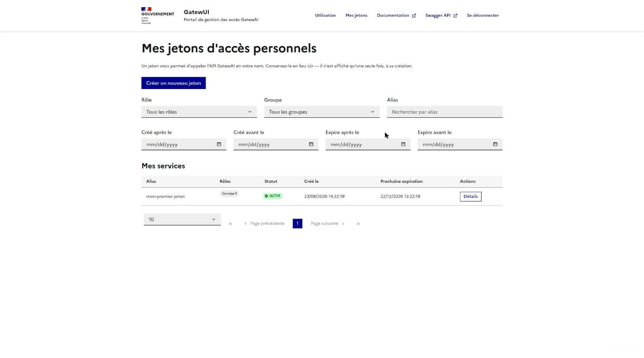Open the page size dropdown showing 10

tap(182, 220)
